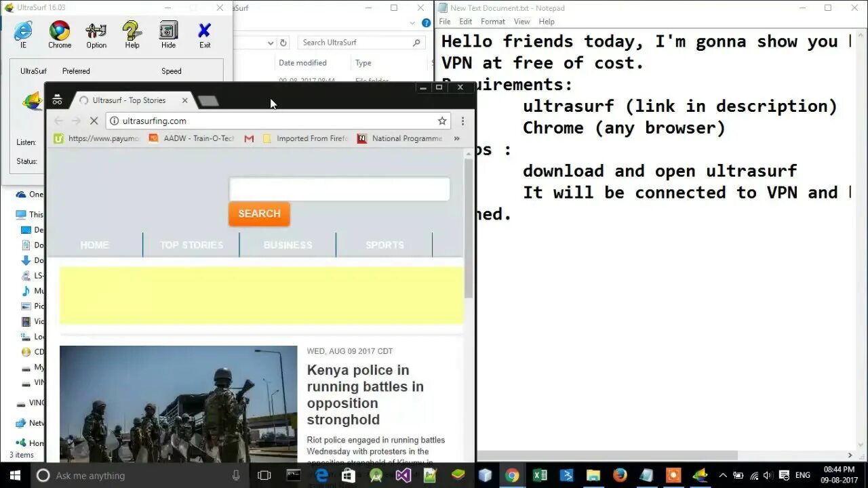
Task: Open the SPORTS section
Action: (x=384, y=245)
